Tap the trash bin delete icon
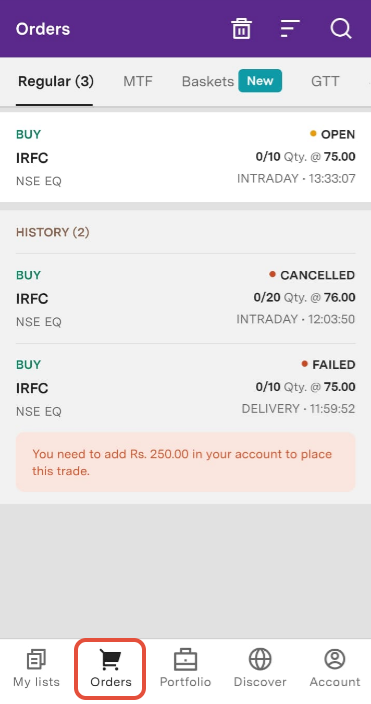This screenshot has width=371, height=704. tap(241, 29)
